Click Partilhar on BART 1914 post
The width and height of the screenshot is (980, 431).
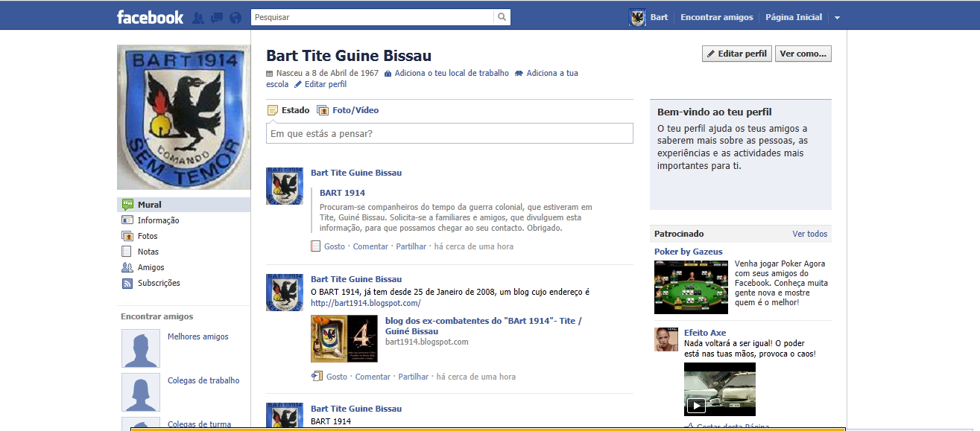[411, 246]
